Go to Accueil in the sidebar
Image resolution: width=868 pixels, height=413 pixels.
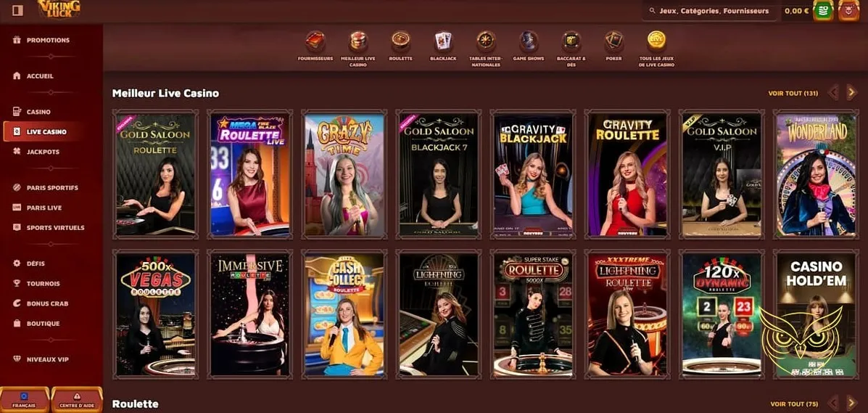tap(33, 76)
